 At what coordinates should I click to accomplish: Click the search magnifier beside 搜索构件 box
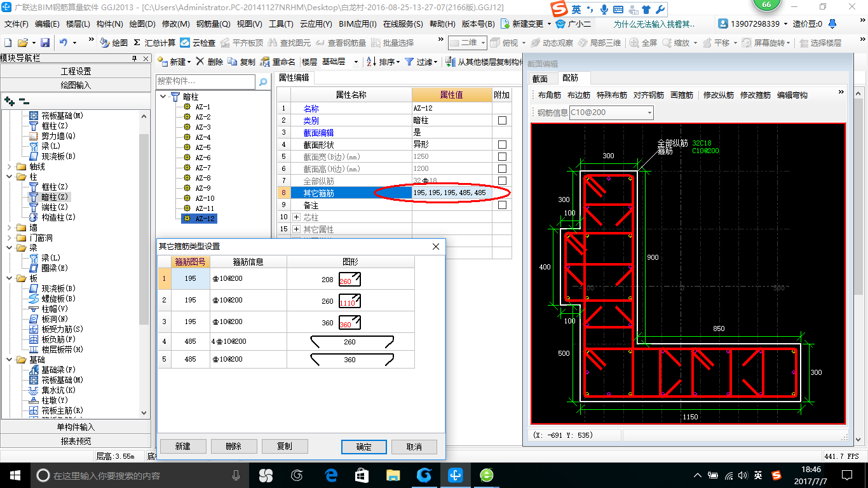point(262,82)
